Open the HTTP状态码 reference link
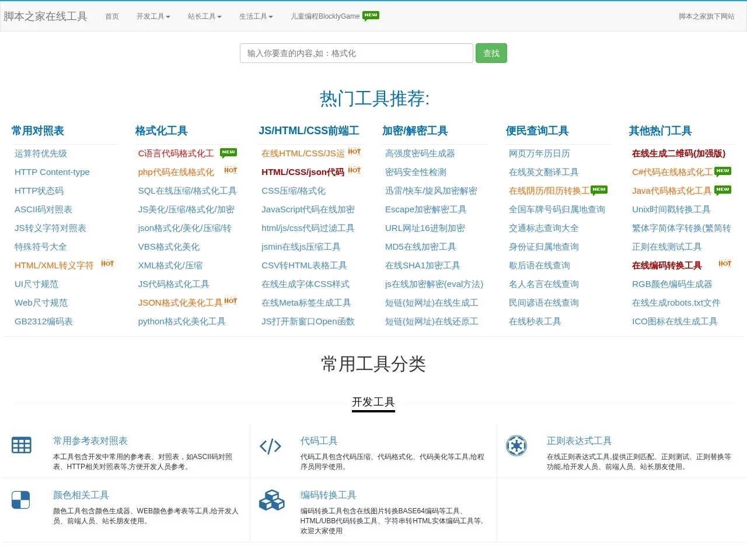This screenshot has height=560, width=747. click(39, 190)
